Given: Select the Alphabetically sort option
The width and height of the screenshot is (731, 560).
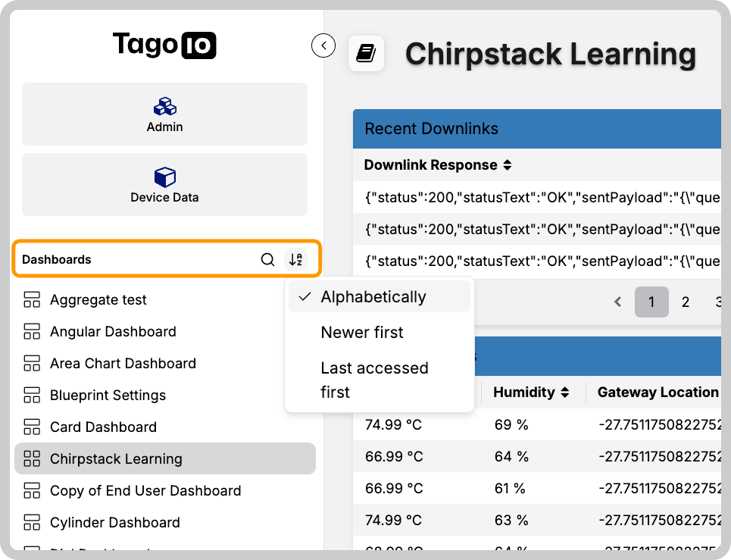Looking at the screenshot, I should 380,297.
